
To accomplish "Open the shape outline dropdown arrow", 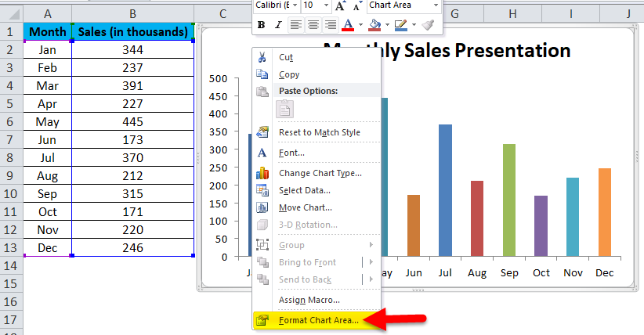I will coord(414,25).
